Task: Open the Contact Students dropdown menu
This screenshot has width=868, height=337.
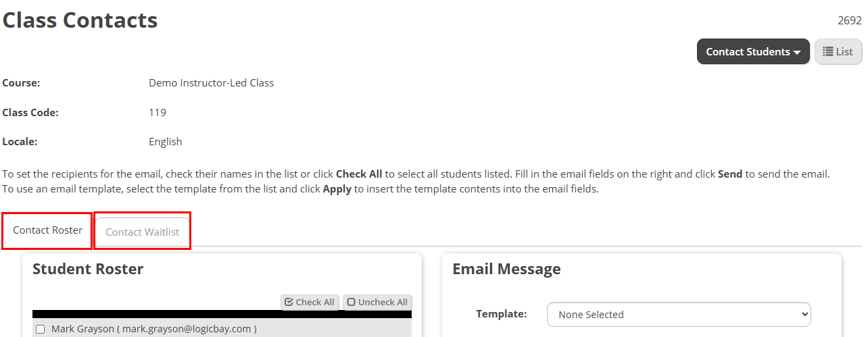Action: [752, 52]
